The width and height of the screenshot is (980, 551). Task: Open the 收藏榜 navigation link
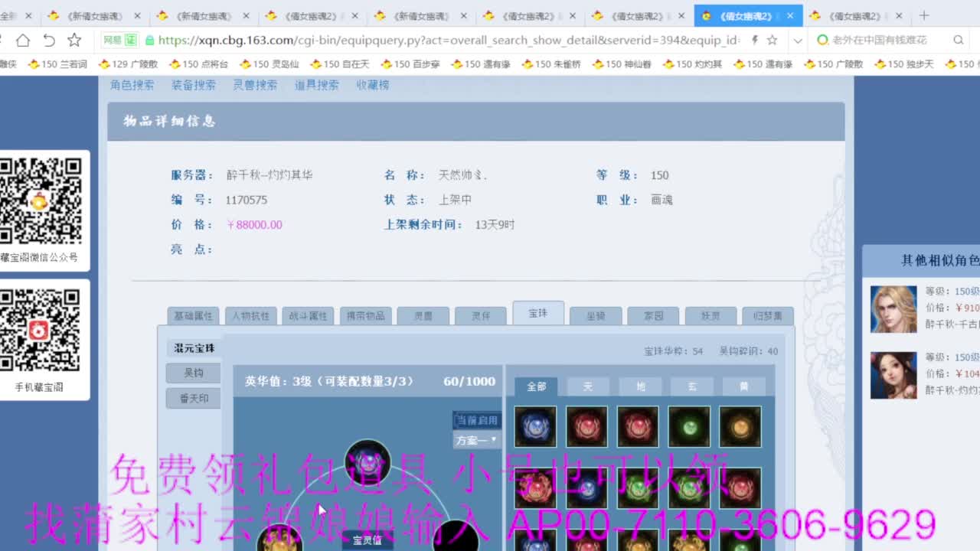tap(372, 85)
